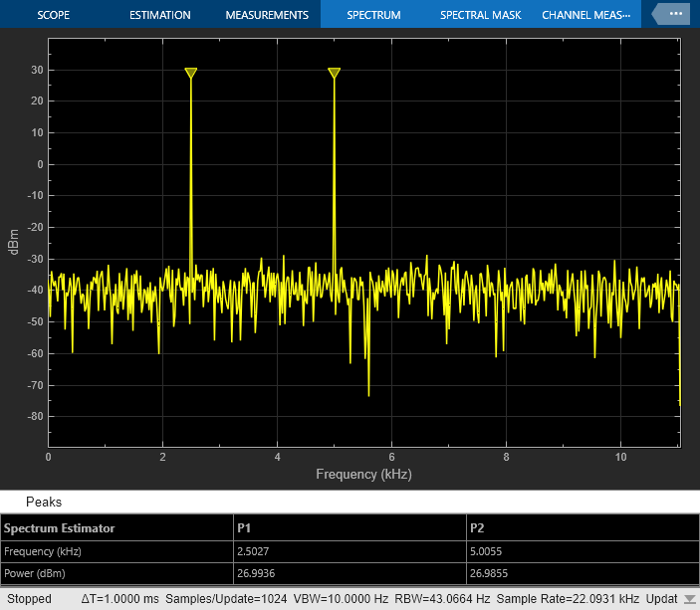The image size is (700, 610).
Task: Go to the SPECTRAL MASK tab
Action: [480, 15]
